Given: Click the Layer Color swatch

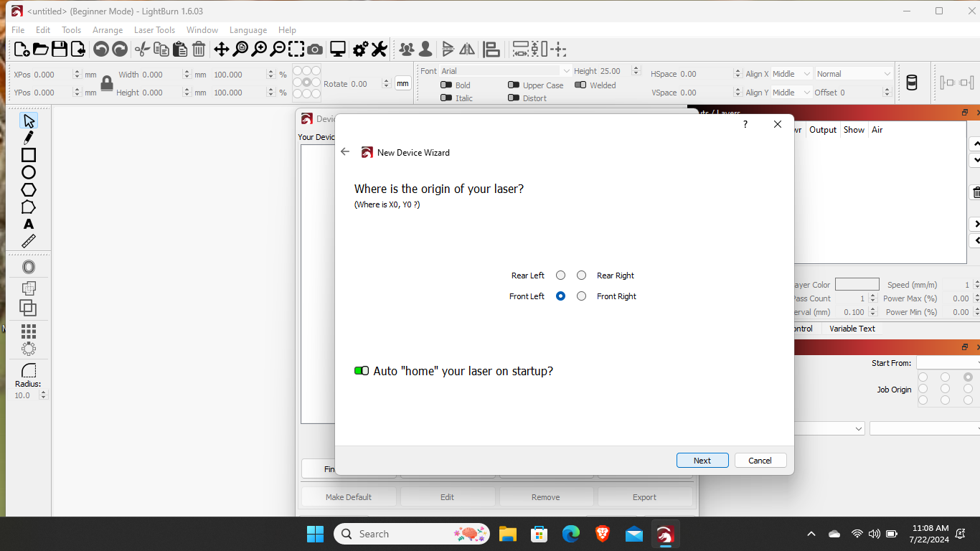Looking at the screenshot, I should point(857,283).
